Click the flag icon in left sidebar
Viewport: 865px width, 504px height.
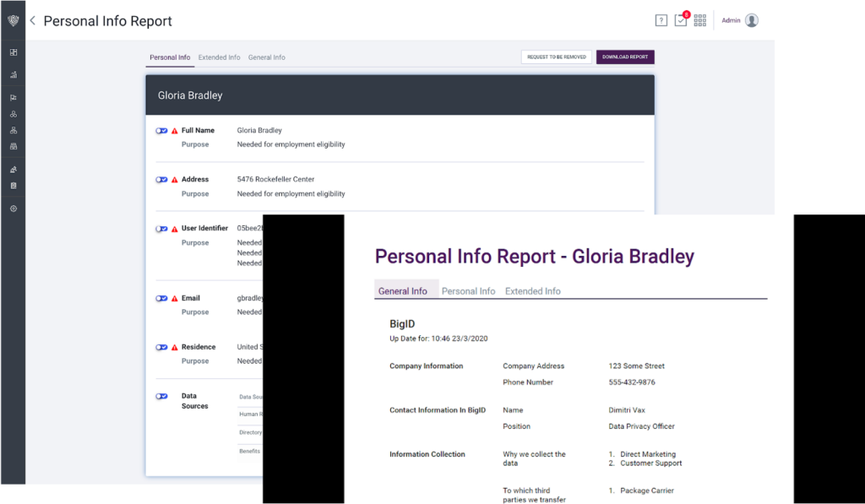pos(13,97)
